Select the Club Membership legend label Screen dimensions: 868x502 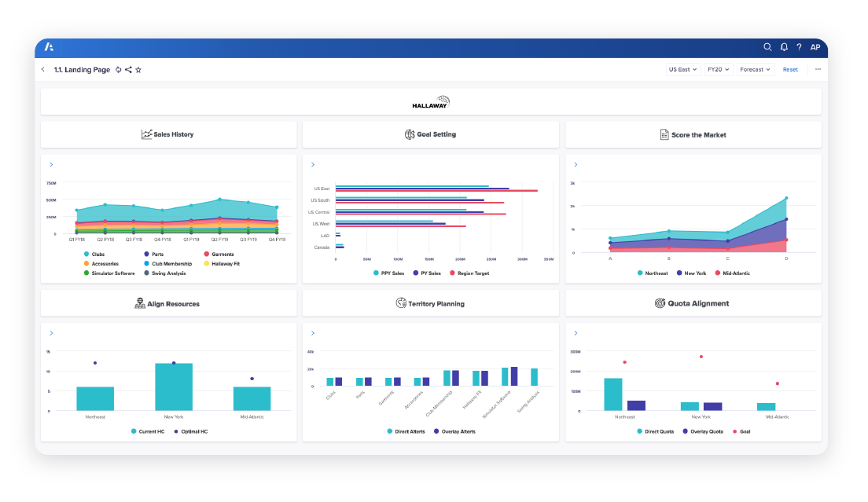click(172, 264)
